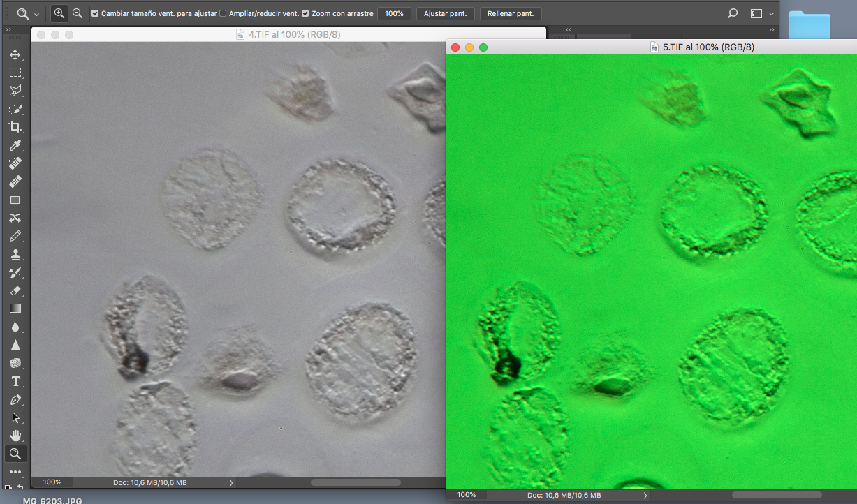Select the Polygonal Lasso tool
The image size is (857, 504).
point(15,91)
